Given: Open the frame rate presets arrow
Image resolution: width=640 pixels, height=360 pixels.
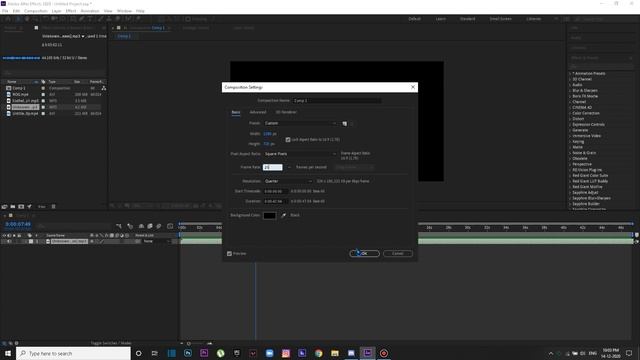Looking at the screenshot, I should tap(289, 167).
